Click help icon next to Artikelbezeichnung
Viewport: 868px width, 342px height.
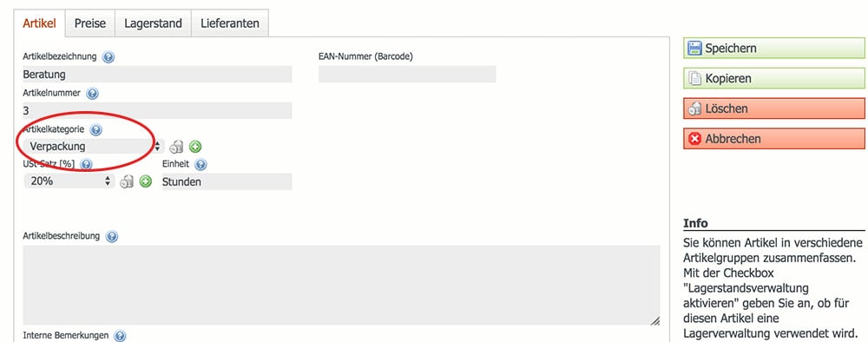pyautogui.click(x=108, y=57)
